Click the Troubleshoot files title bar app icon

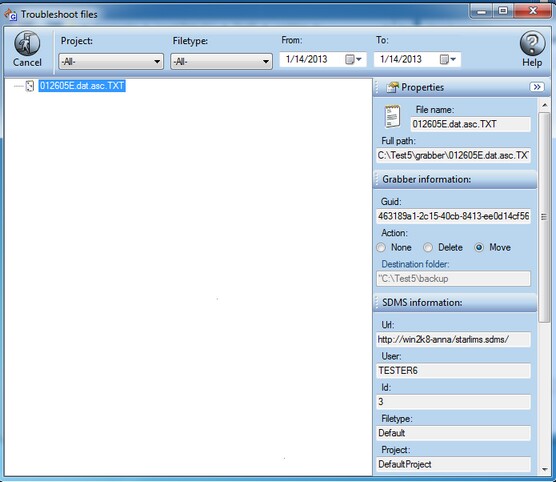click(x=10, y=14)
